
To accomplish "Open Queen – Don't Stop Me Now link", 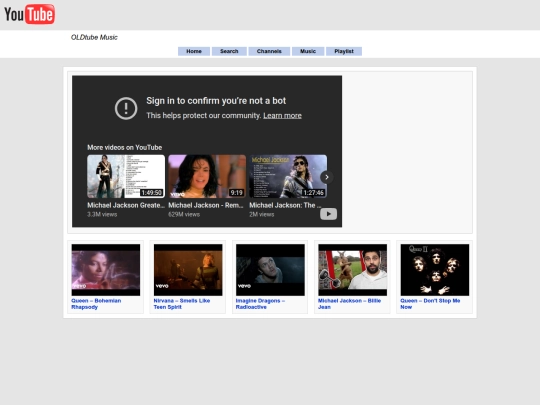I will pyautogui.click(x=430, y=304).
